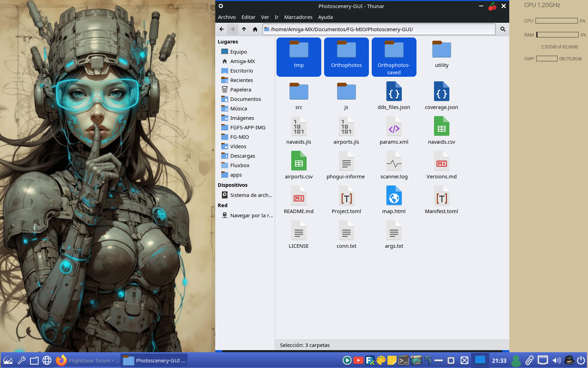Select the Orthophotos-saved folder
Screen dimensions: 588x368
394,57
